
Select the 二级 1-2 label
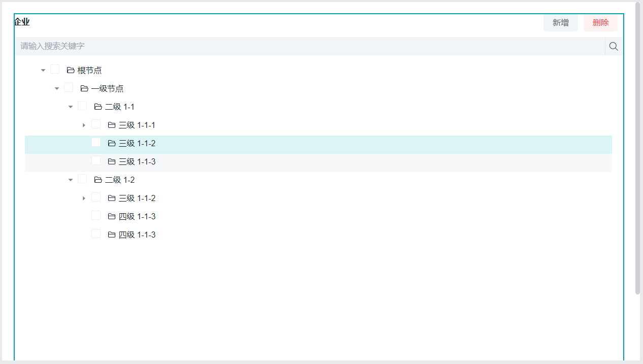[x=120, y=180]
